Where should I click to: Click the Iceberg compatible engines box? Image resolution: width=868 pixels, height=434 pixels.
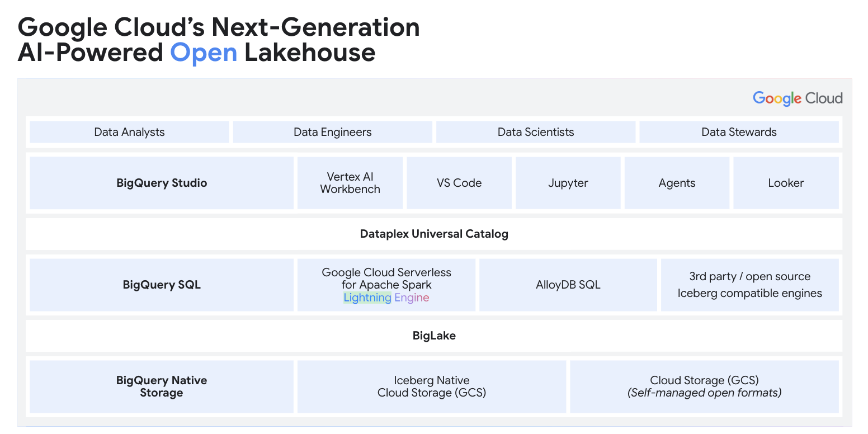(x=750, y=285)
